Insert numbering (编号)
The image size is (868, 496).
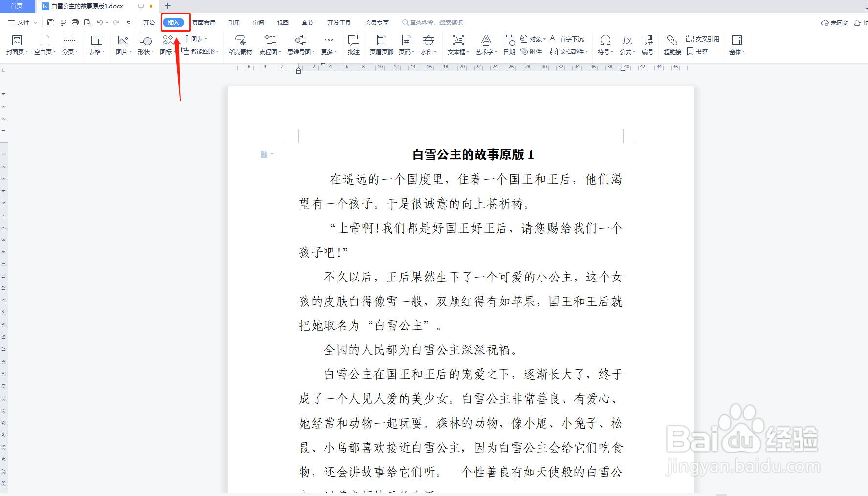(x=648, y=45)
